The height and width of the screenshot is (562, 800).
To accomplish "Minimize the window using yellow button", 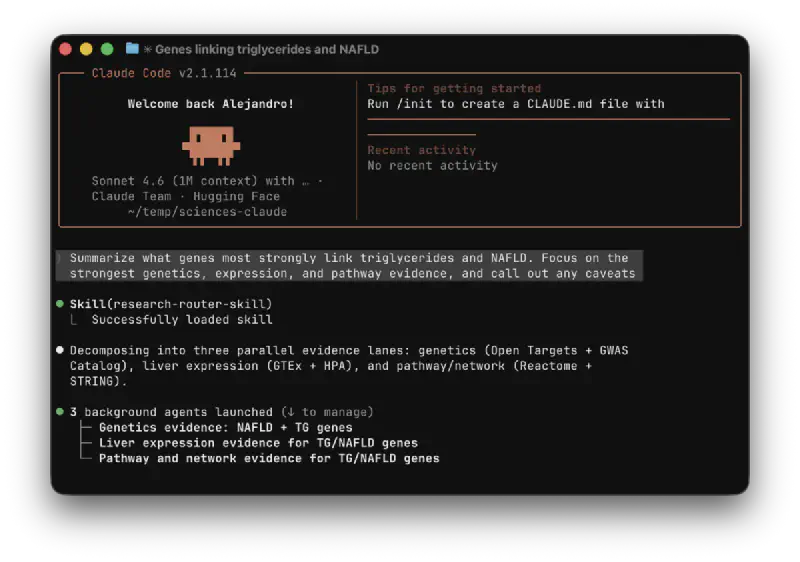I will click(x=86, y=49).
